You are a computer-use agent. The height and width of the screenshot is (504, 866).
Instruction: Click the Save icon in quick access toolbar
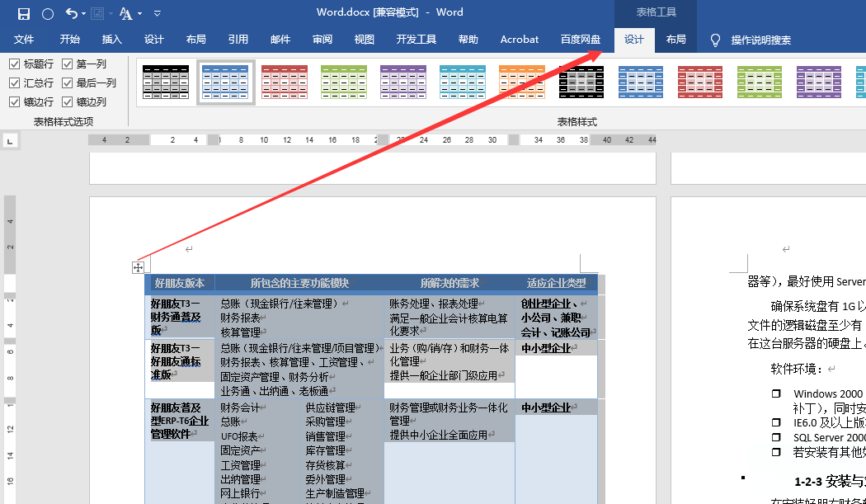pyautogui.click(x=24, y=14)
